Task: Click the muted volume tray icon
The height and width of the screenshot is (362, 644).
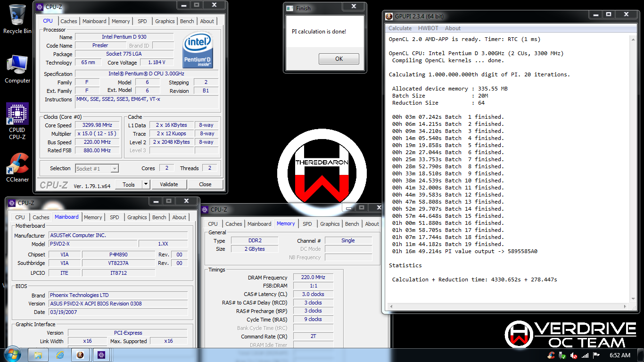Action: (574, 355)
